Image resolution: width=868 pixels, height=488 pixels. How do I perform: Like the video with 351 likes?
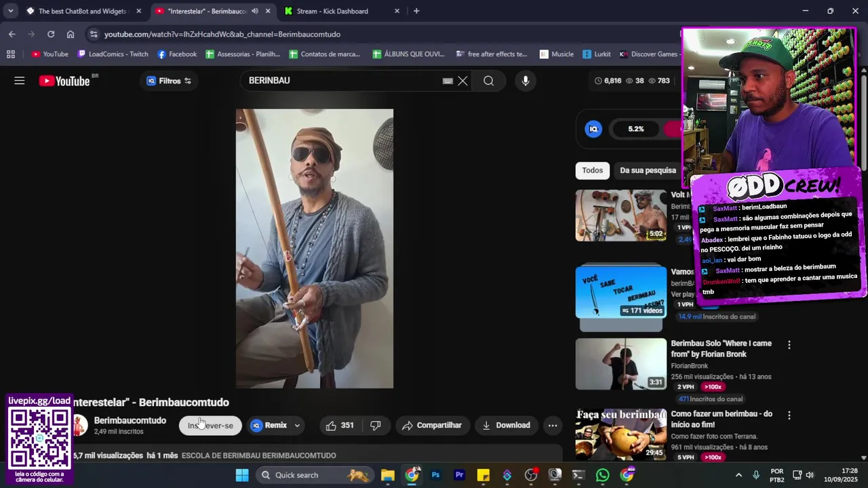pyautogui.click(x=340, y=425)
